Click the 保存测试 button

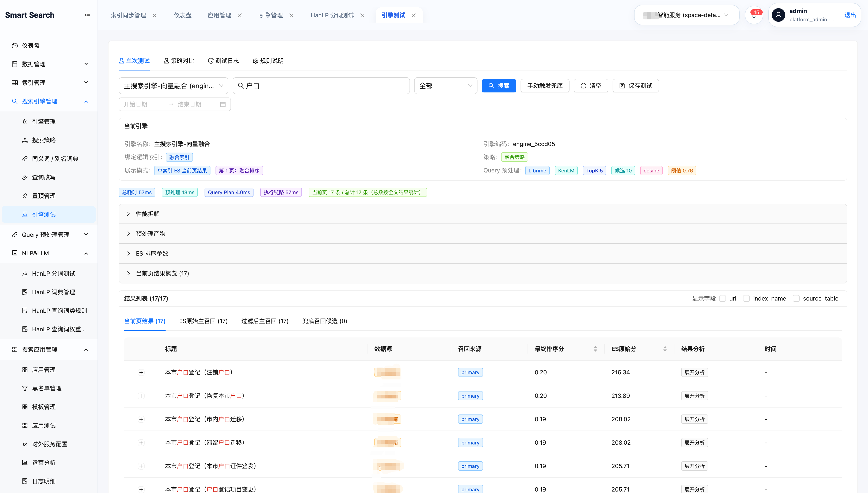pyautogui.click(x=635, y=86)
